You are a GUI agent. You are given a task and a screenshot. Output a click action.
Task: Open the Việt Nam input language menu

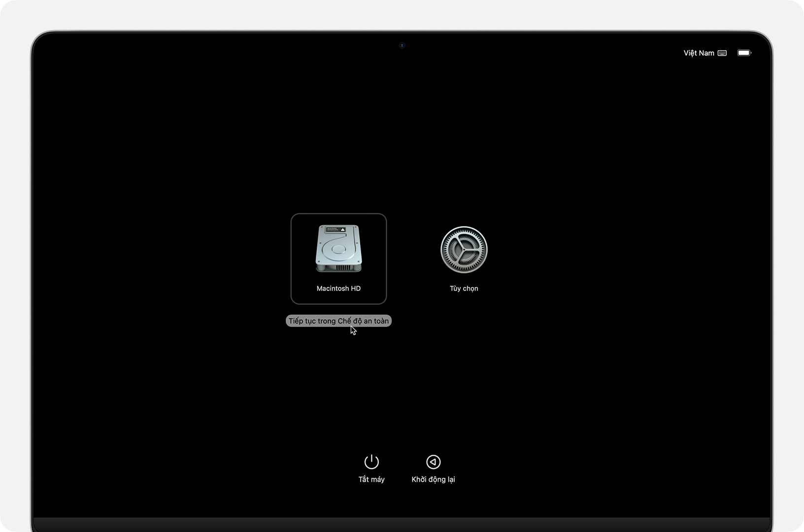(699, 53)
